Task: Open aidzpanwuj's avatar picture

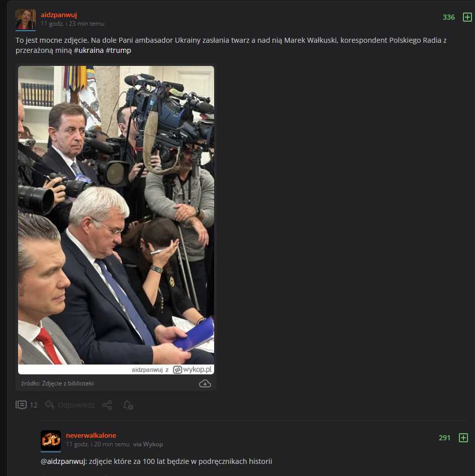Action: click(26, 20)
